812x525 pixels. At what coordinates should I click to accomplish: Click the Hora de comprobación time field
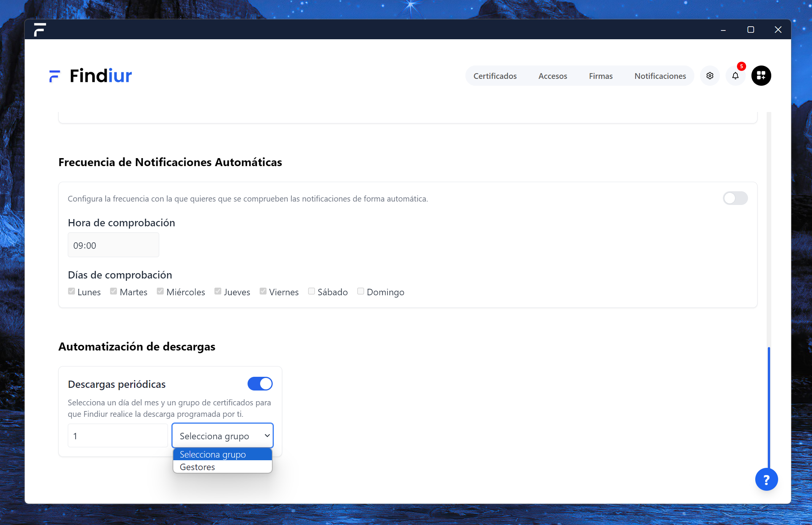[113, 245]
